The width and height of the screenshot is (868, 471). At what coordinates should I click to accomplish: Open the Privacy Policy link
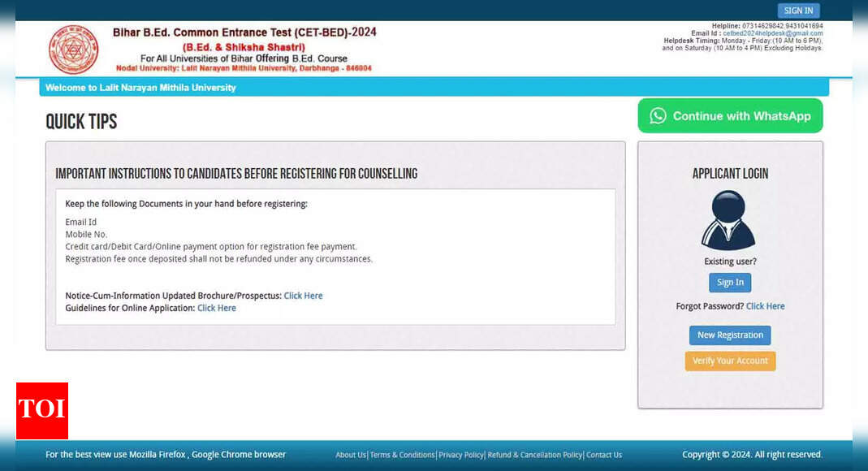click(461, 455)
